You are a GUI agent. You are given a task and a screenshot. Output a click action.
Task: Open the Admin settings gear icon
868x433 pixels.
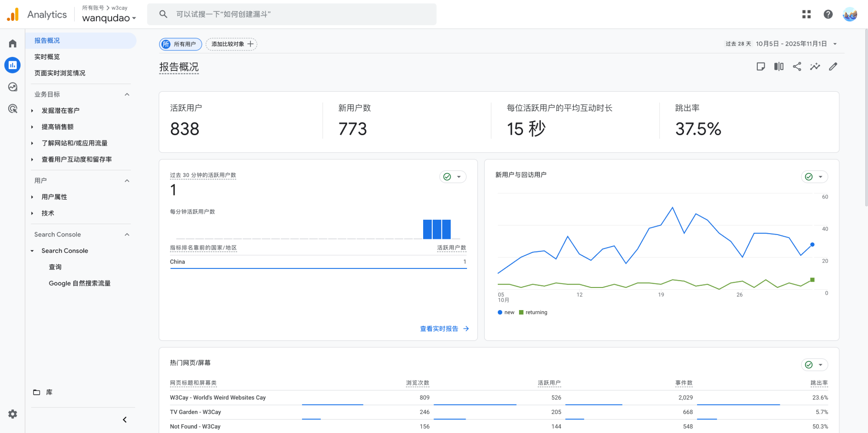point(13,414)
